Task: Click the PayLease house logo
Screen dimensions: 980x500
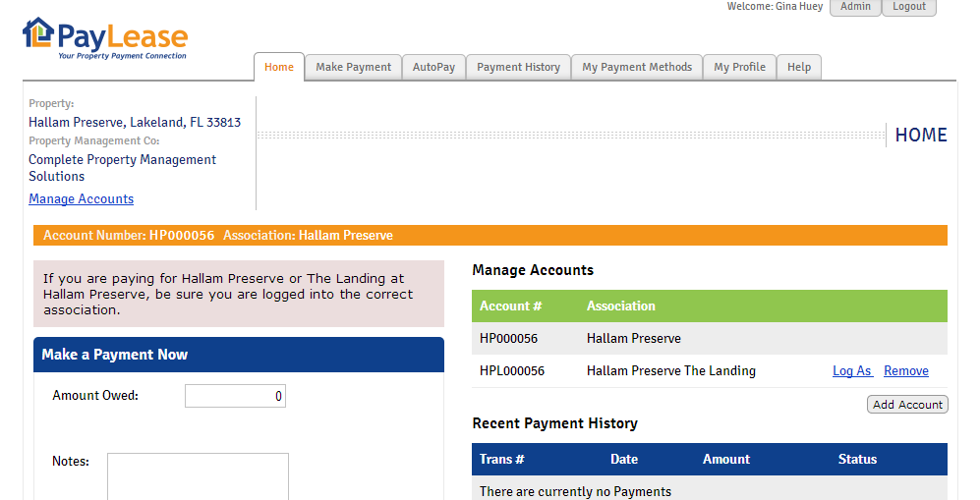Action: click(x=38, y=33)
